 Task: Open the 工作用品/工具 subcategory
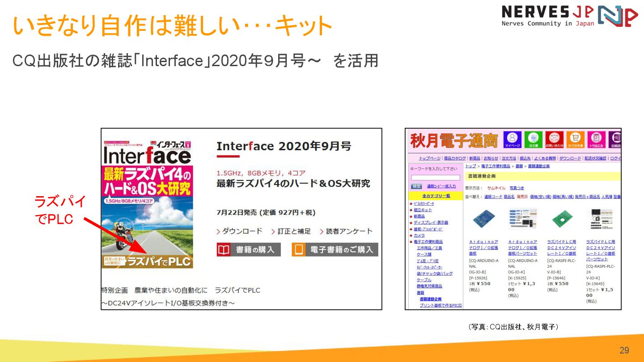429,248
